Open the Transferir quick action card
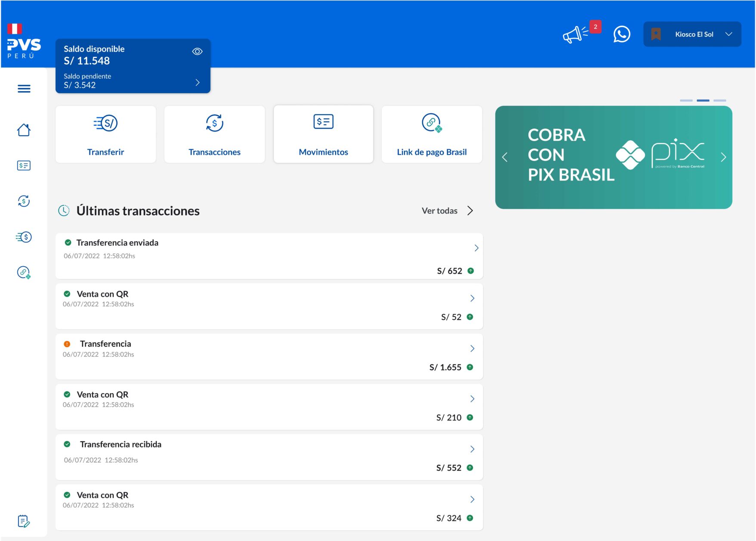This screenshot has height=541, width=756. (x=106, y=134)
